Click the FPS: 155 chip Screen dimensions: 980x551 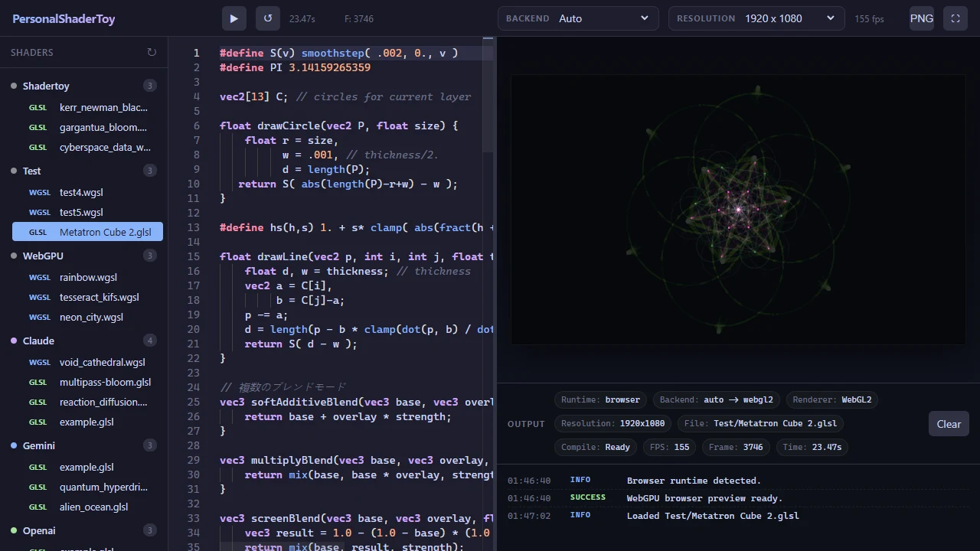click(x=670, y=447)
